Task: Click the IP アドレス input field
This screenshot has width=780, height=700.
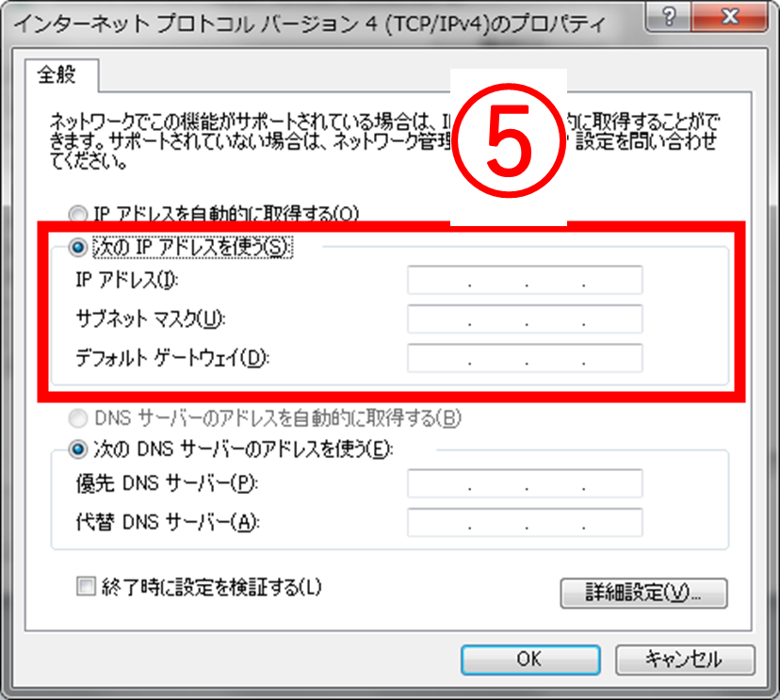Action: 525,280
